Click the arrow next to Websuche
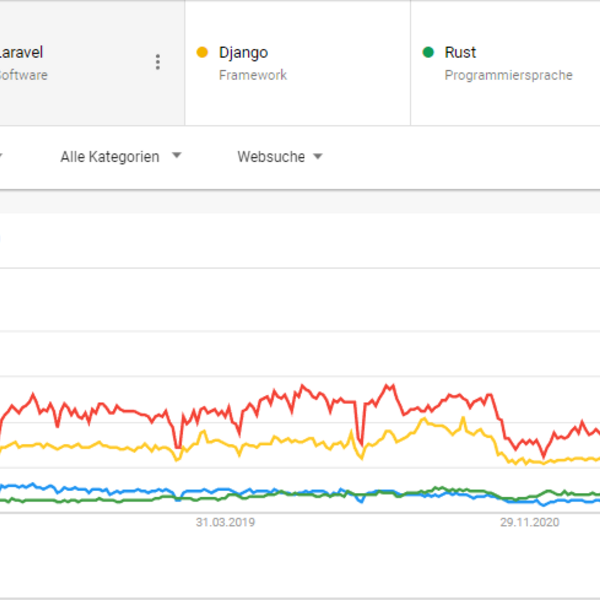This screenshot has width=600, height=600. pos(318,156)
